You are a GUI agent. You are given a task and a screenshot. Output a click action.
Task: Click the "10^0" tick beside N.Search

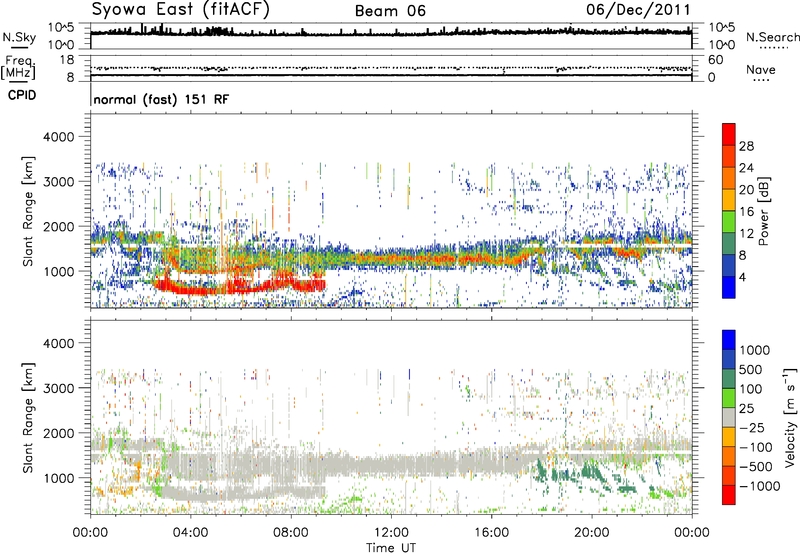[x=722, y=45]
